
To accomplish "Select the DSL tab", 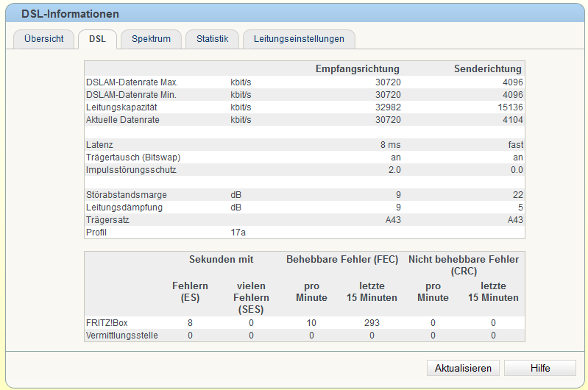I will pos(97,39).
